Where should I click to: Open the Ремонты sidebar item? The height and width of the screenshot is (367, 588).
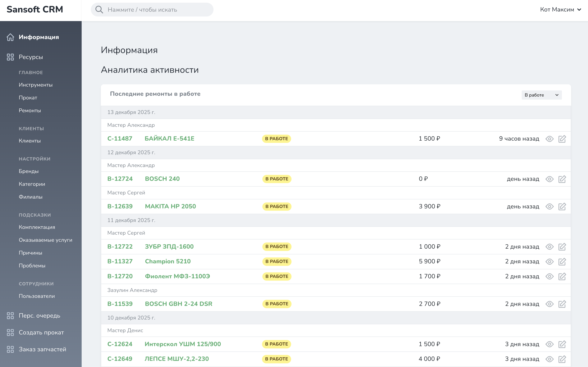[30, 111]
